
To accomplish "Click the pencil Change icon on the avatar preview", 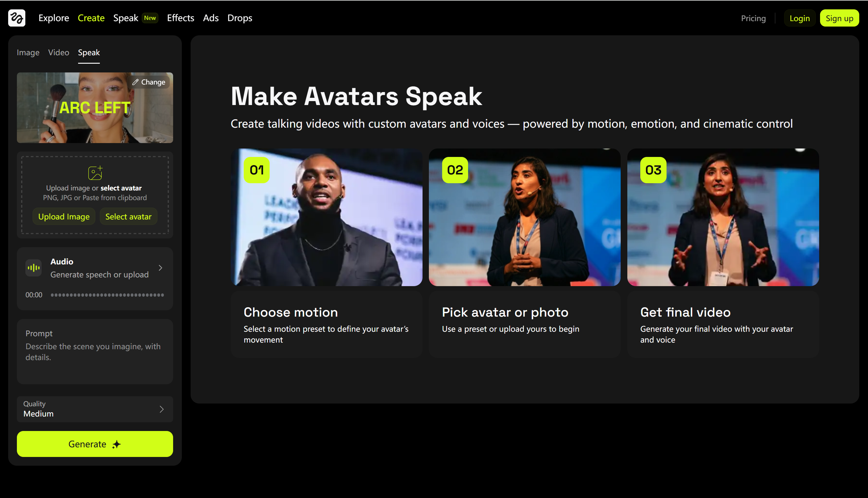I will click(136, 82).
